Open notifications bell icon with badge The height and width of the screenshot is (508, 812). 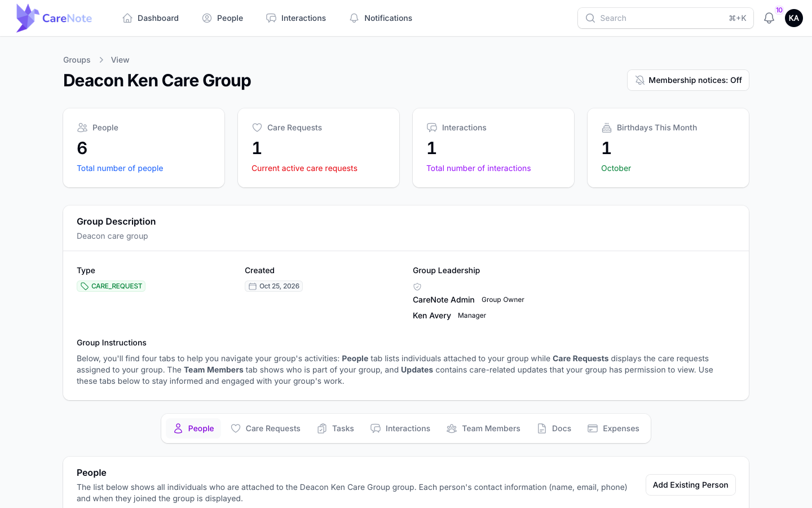pyautogui.click(x=769, y=18)
